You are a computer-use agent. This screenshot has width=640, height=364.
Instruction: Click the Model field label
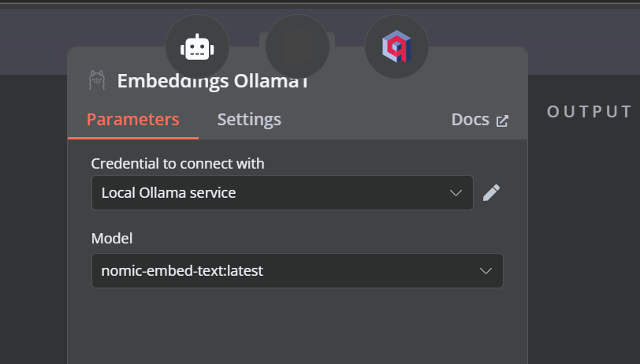click(112, 238)
